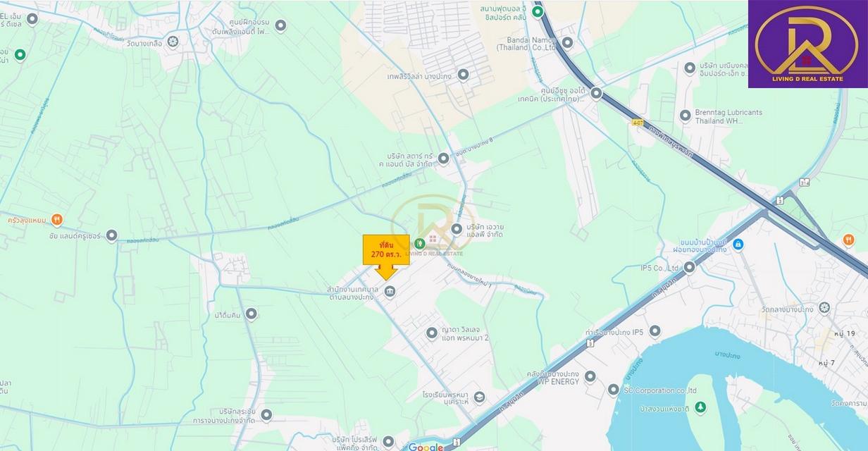Viewport: 868px width, 451px height.
Task: Open the เทพสิริวิลล่า บางปะกง pin
Action: [x=463, y=74]
